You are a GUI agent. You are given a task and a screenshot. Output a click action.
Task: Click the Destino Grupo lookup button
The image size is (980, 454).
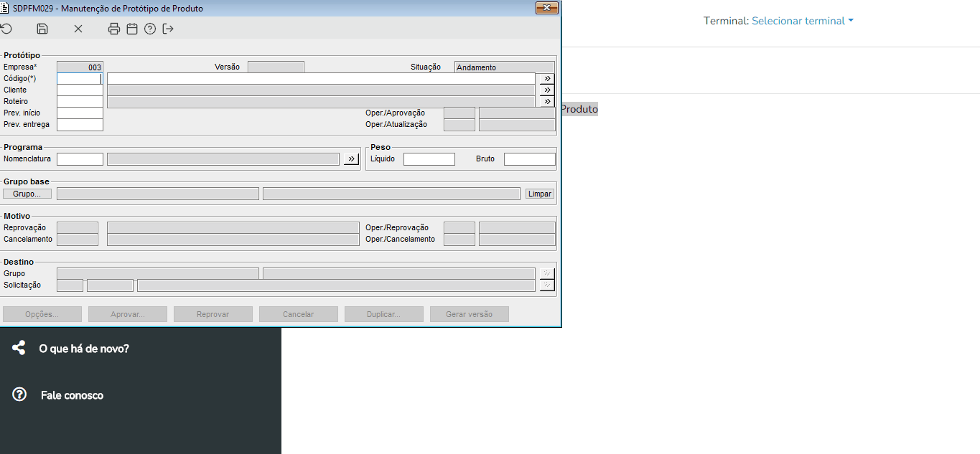[x=547, y=274]
